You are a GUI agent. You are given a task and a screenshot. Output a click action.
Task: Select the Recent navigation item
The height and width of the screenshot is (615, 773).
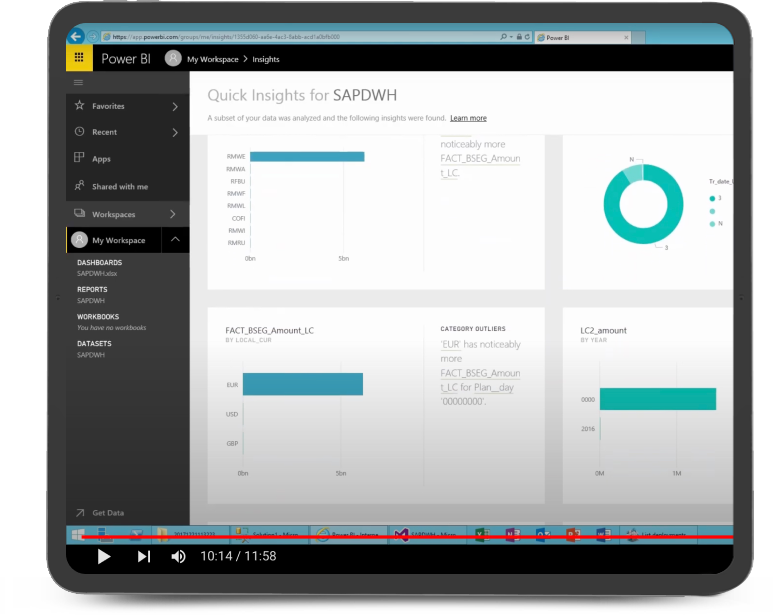click(x=128, y=132)
